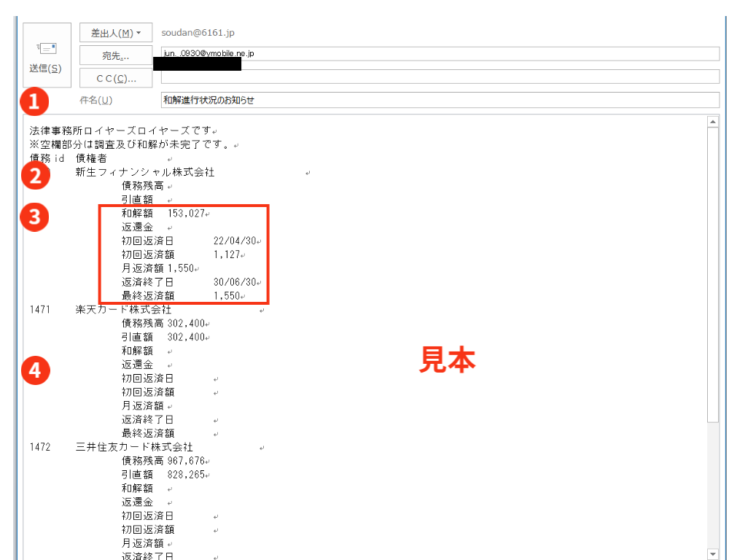Click debt id 1472
Image resolution: width=729 pixels, height=560 pixels.
pyautogui.click(x=40, y=447)
